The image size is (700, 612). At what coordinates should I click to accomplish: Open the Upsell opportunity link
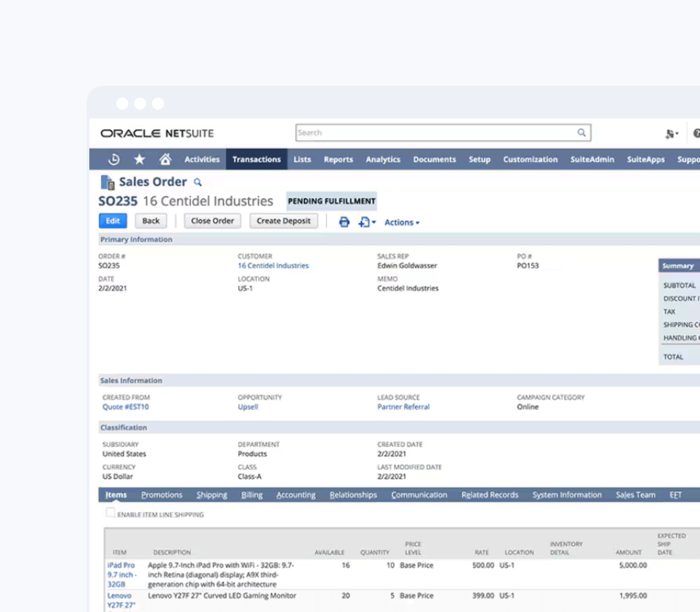[248, 407]
